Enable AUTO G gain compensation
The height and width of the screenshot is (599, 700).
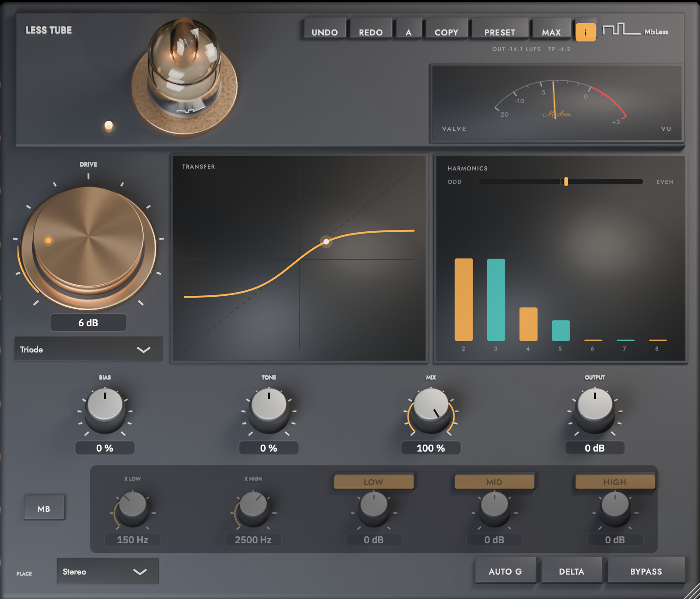point(505,570)
